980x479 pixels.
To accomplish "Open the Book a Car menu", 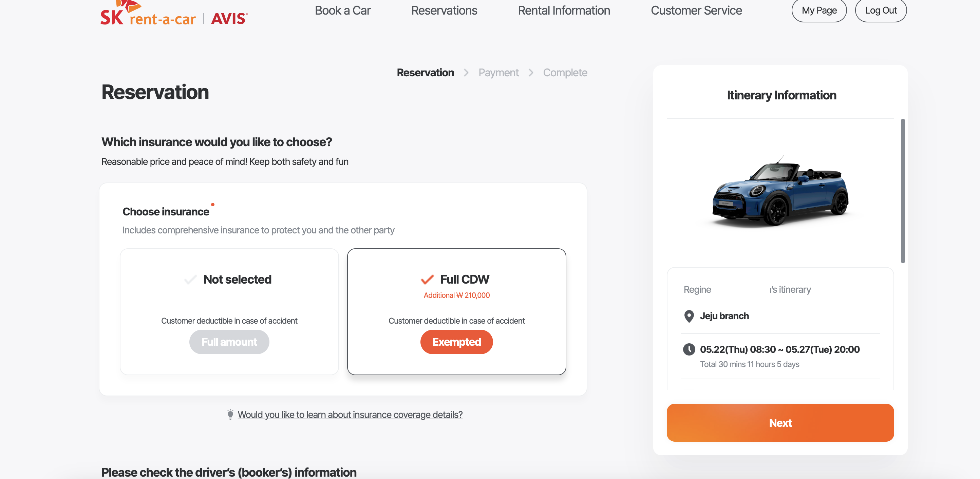I will coord(342,10).
